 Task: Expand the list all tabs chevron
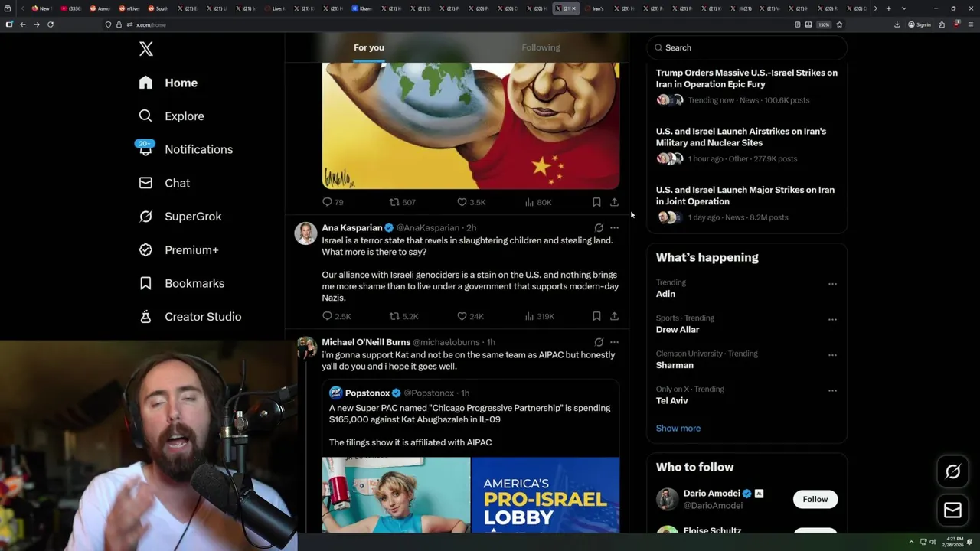coord(904,8)
